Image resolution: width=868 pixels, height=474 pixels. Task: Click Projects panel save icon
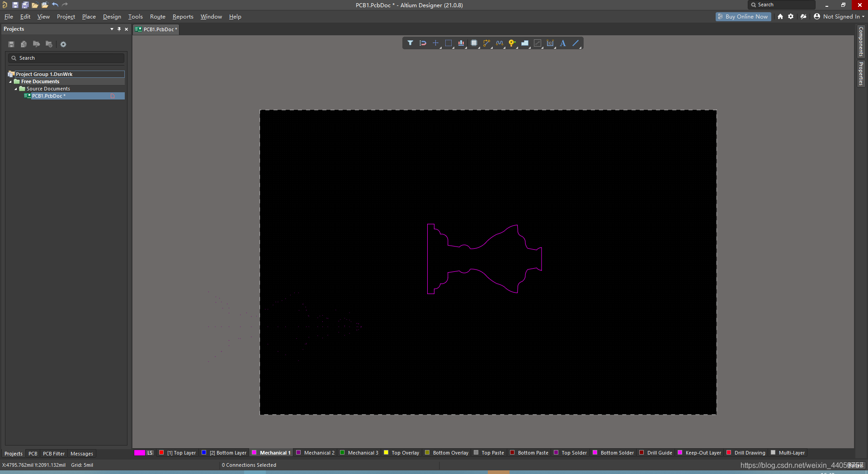tap(11, 44)
